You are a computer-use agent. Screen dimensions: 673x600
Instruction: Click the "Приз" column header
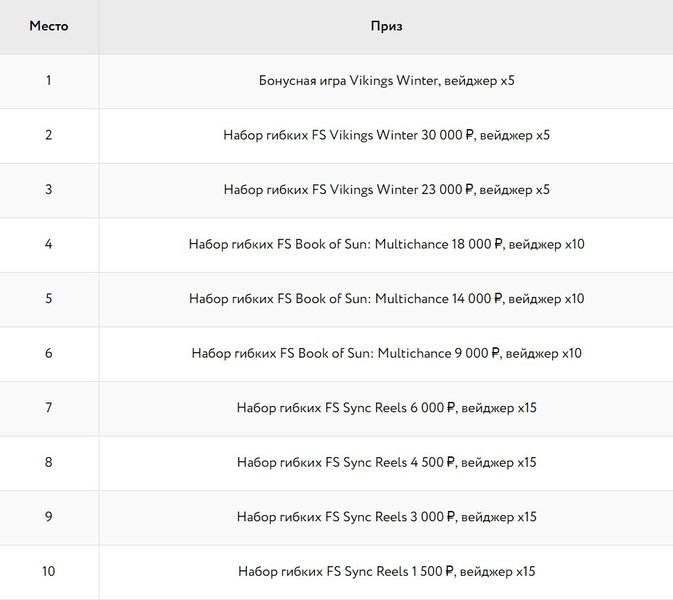pos(386,26)
